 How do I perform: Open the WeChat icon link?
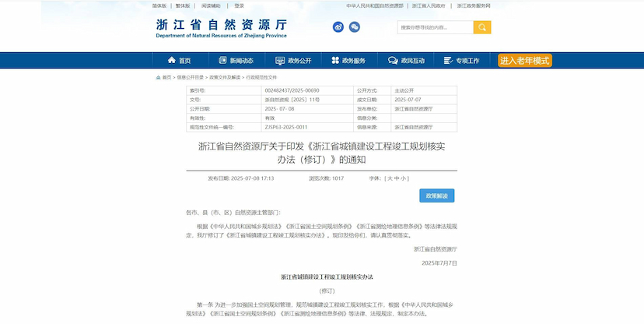(355, 27)
